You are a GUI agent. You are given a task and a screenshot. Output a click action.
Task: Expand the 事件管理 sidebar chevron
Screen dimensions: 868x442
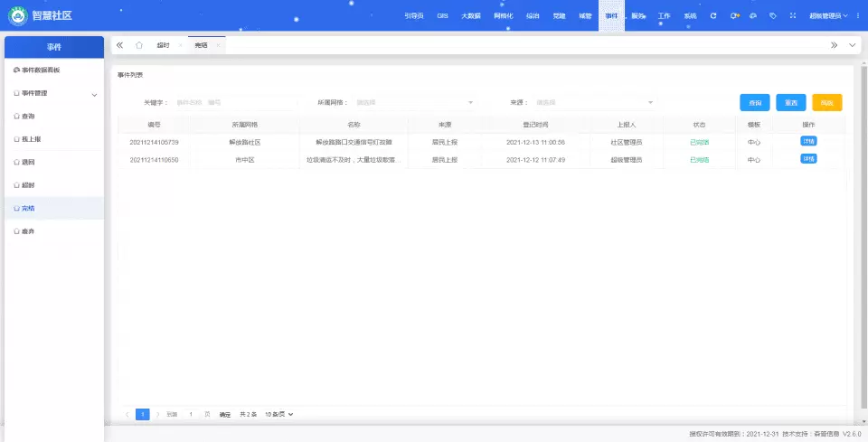[94, 95]
